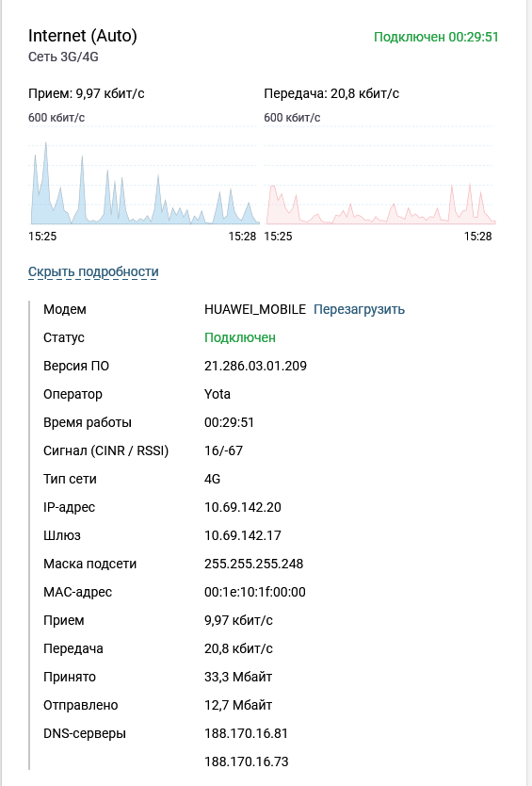Click the 'Модем' row label
Screen dimensions: 532x786
click(x=65, y=309)
